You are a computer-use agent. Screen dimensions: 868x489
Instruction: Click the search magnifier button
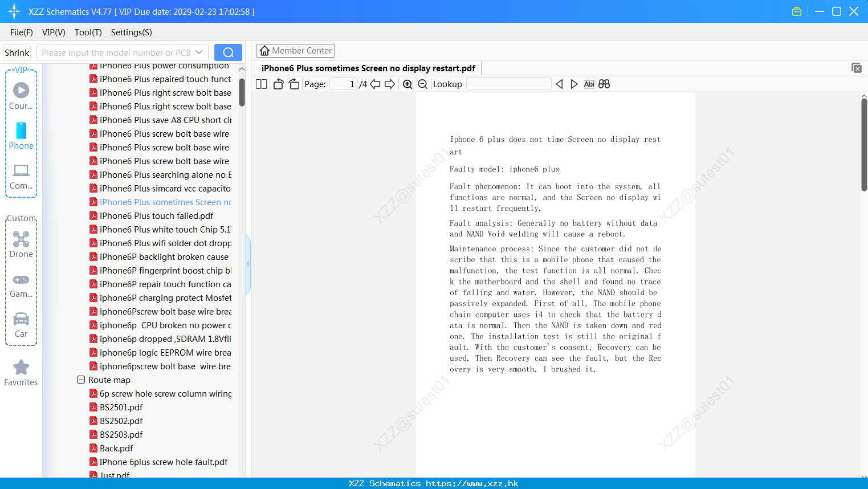(228, 52)
